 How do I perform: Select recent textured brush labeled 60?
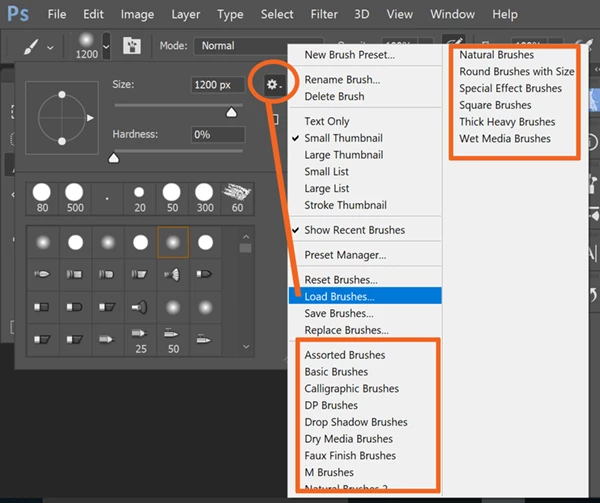(237, 199)
